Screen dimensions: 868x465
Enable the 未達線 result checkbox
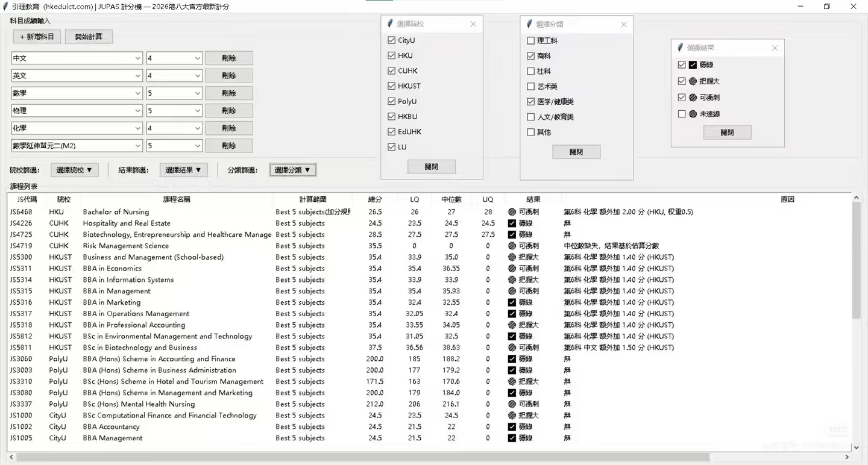pos(682,114)
